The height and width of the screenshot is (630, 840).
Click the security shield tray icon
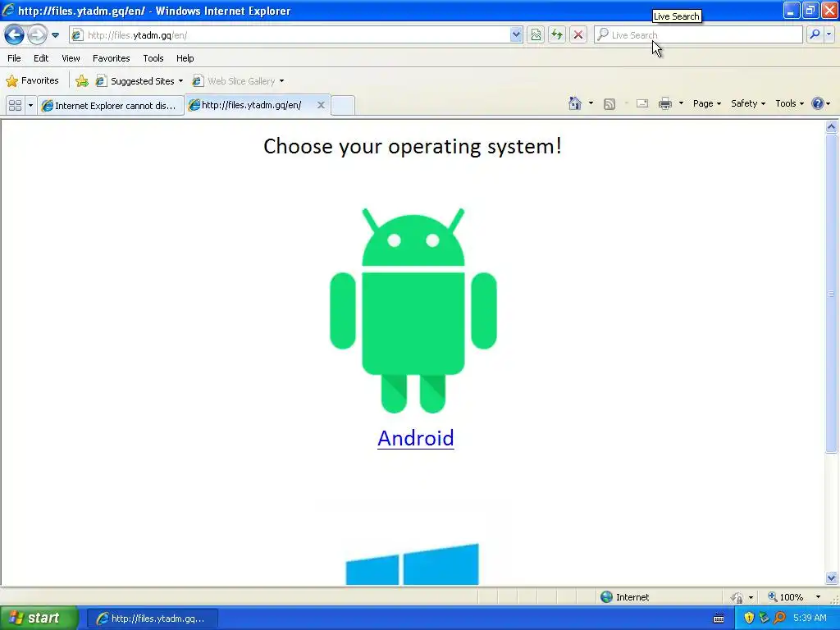click(x=749, y=618)
